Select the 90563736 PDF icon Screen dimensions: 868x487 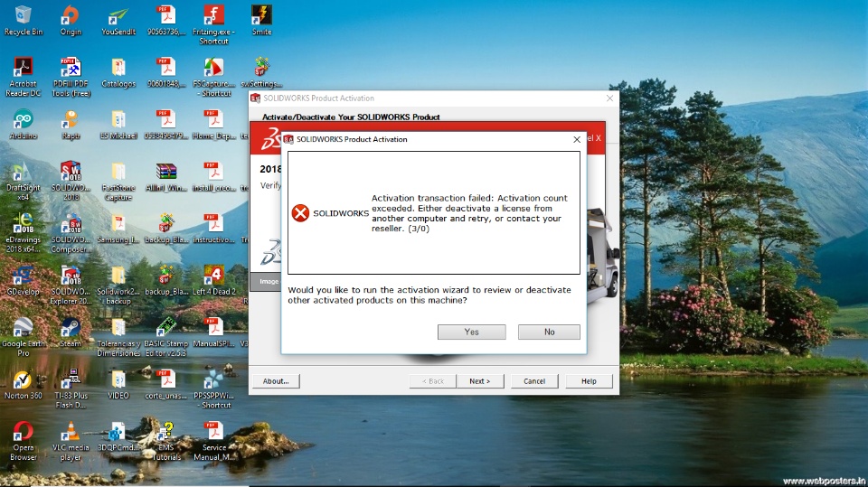tap(166, 20)
